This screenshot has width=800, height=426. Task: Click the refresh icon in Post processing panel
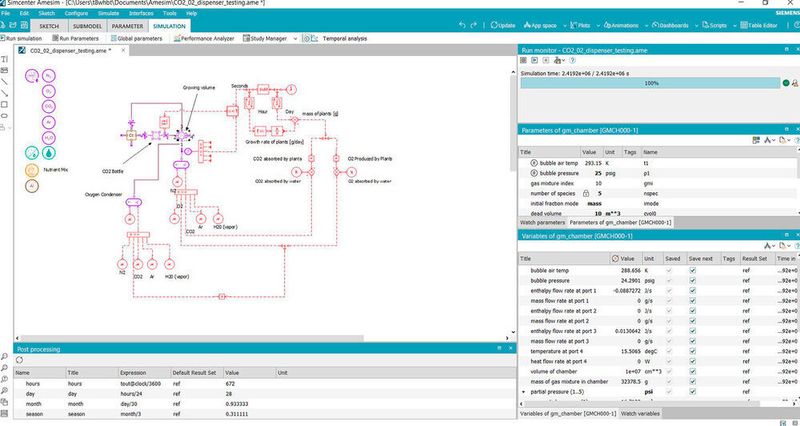19,360
